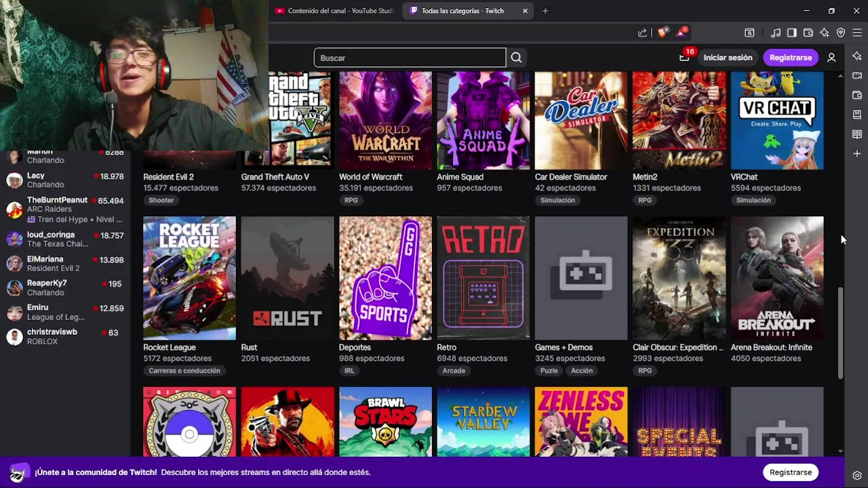Select the Puzle tag under Games + Demos
Image resolution: width=868 pixels, height=488 pixels.
549,371
